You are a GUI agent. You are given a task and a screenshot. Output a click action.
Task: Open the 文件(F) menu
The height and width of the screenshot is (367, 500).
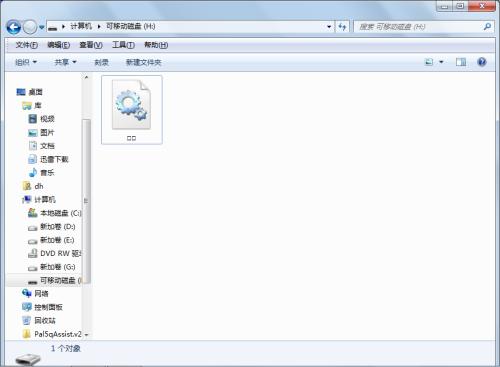tap(27, 45)
